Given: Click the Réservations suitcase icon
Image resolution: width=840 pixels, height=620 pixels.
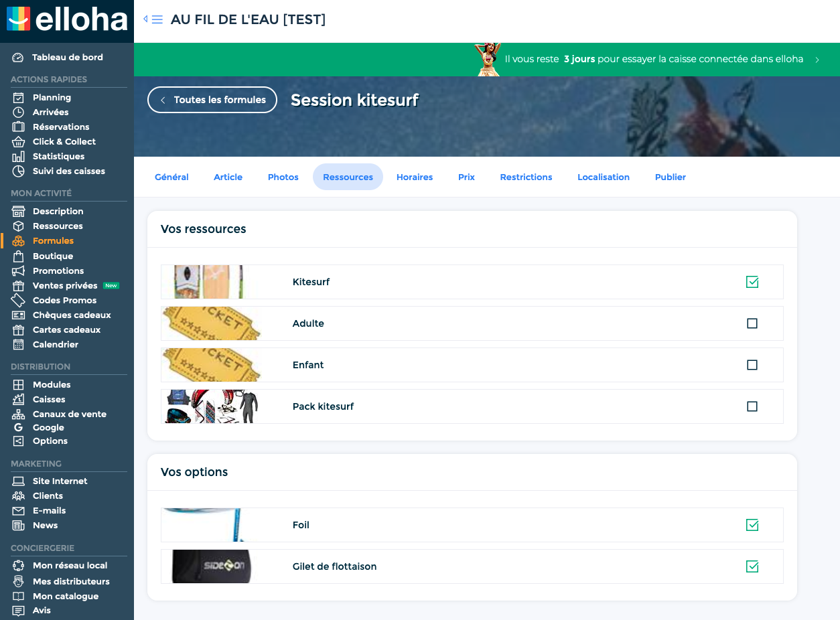Looking at the screenshot, I should pos(19,127).
